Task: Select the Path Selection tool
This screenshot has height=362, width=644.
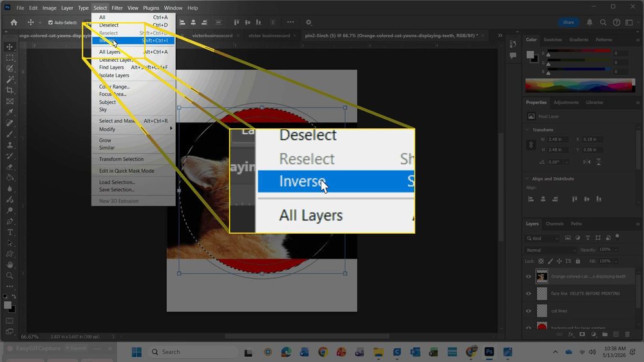Action: point(10,243)
